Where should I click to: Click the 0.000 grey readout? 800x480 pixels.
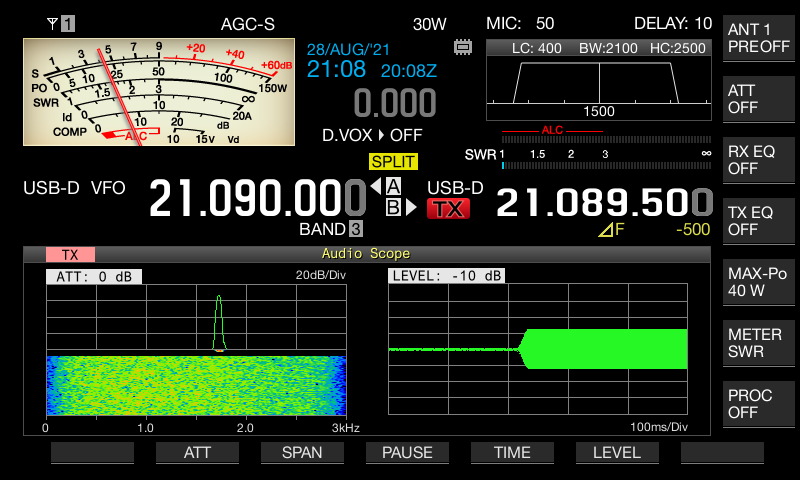395,103
